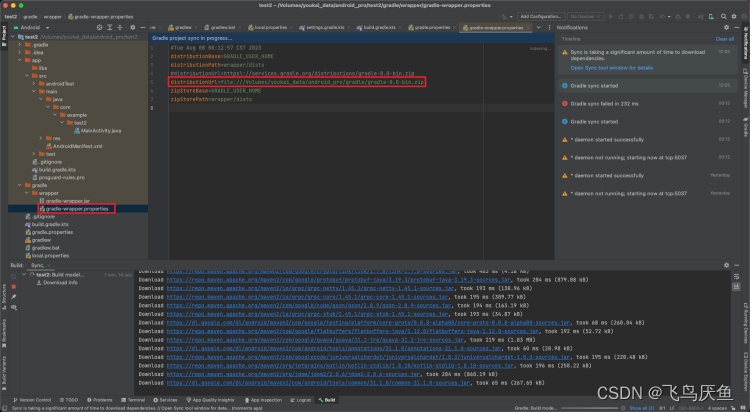Viewport: 750px width, 412px height.
Task: Open protobuf-java sources download link
Action: pyautogui.click(x=339, y=280)
